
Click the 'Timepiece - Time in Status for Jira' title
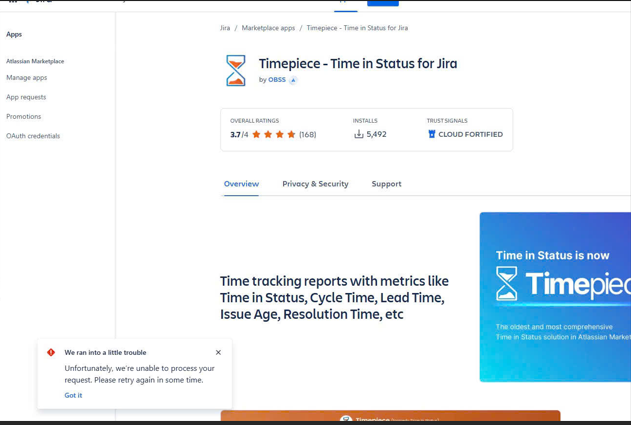pos(358,64)
